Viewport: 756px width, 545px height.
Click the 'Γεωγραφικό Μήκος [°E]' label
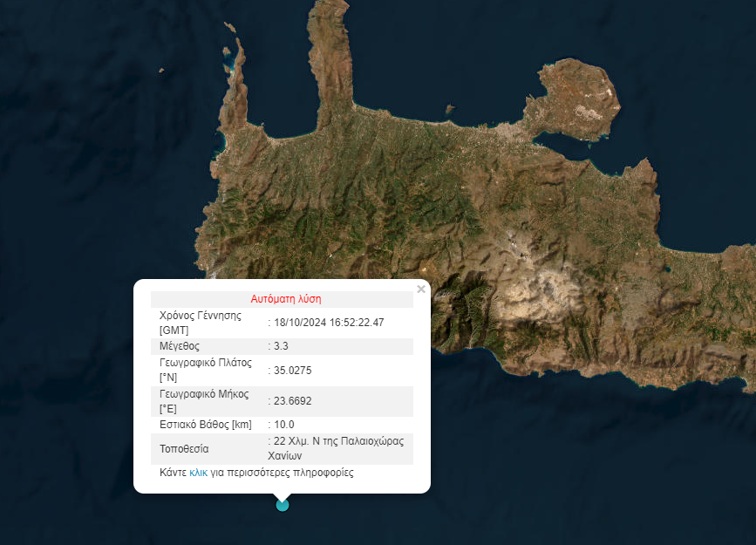[205, 401]
